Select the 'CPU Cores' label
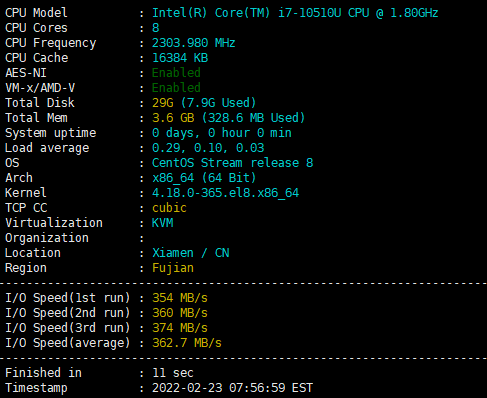 pyautogui.click(x=36, y=28)
